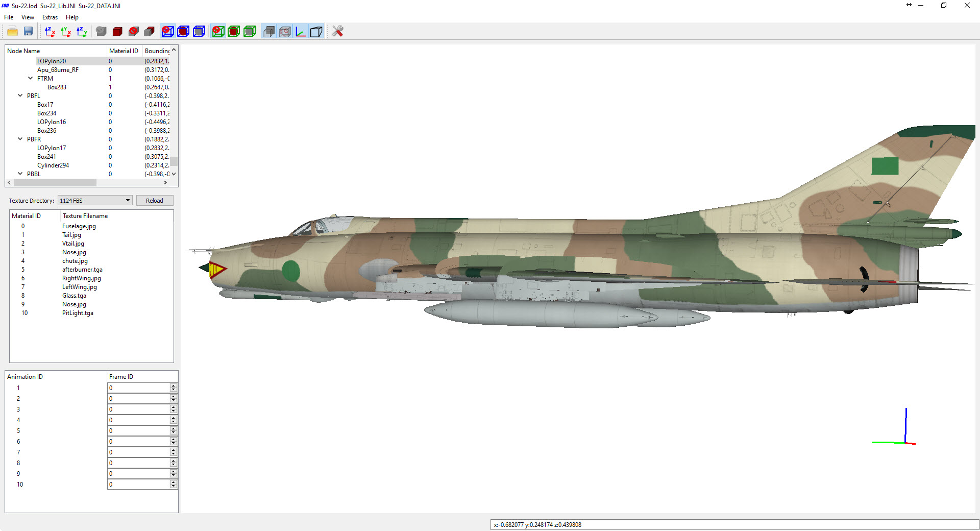Click the Reload button
Image resolution: width=980 pixels, height=531 pixels.
coord(155,201)
